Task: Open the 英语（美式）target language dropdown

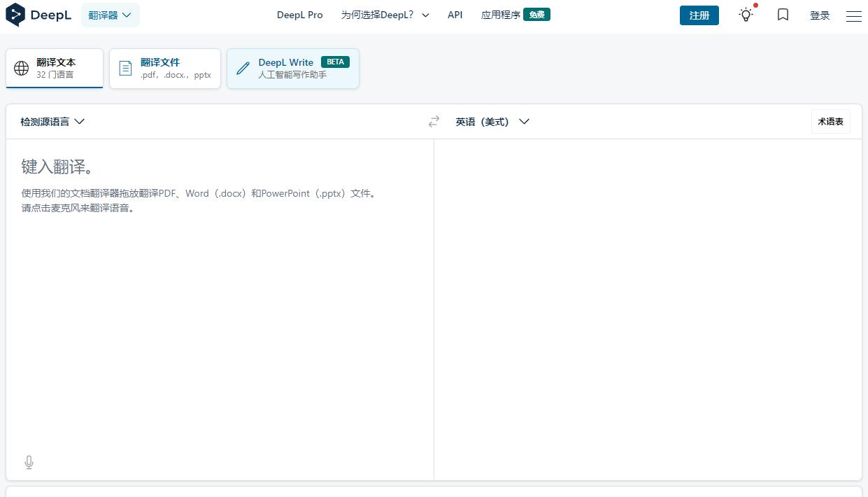Action: coord(492,122)
